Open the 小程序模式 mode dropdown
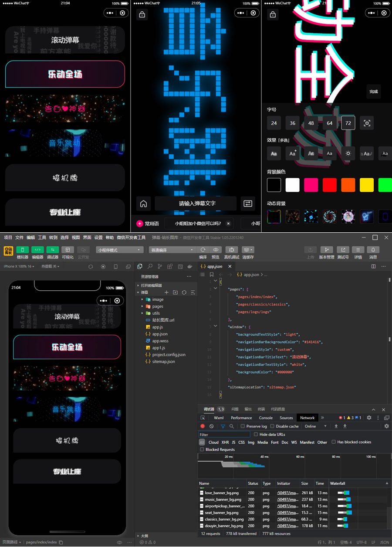 (x=120, y=250)
